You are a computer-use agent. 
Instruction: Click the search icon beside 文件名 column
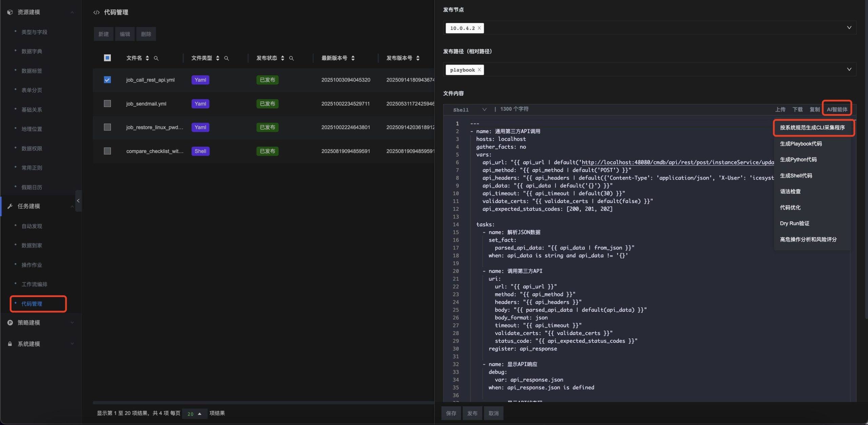click(x=156, y=58)
